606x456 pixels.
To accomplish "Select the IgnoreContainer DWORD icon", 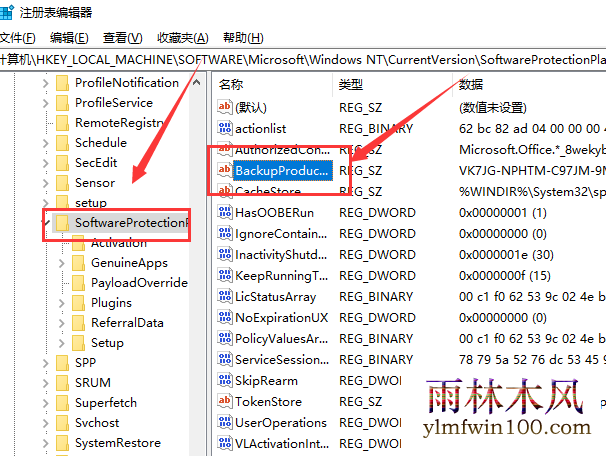I will [225, 233].
